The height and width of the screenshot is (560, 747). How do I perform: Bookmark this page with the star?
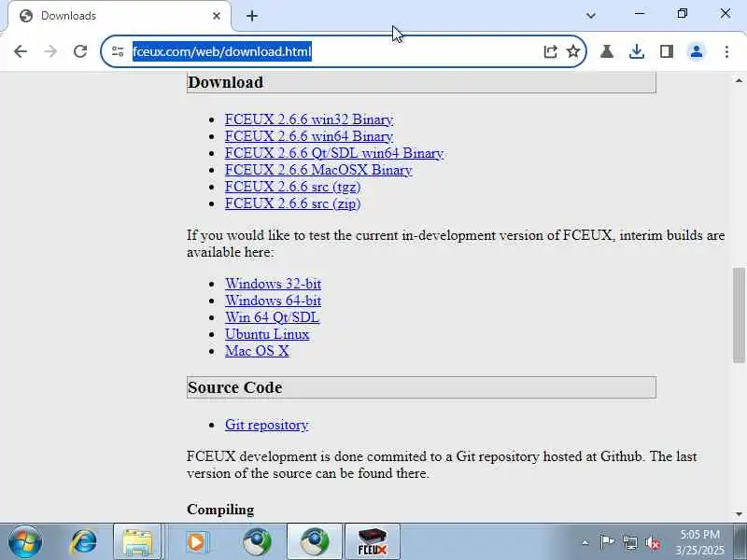573,51
